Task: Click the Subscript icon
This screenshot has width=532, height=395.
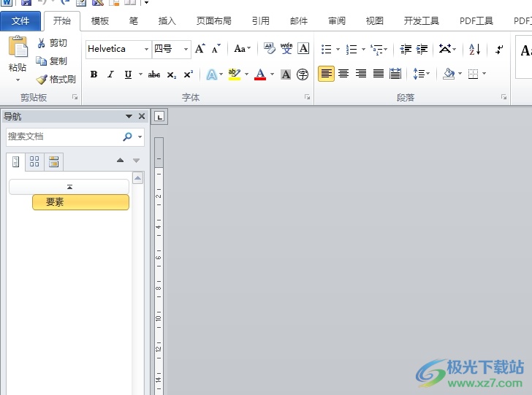Action: click(172, 74)
